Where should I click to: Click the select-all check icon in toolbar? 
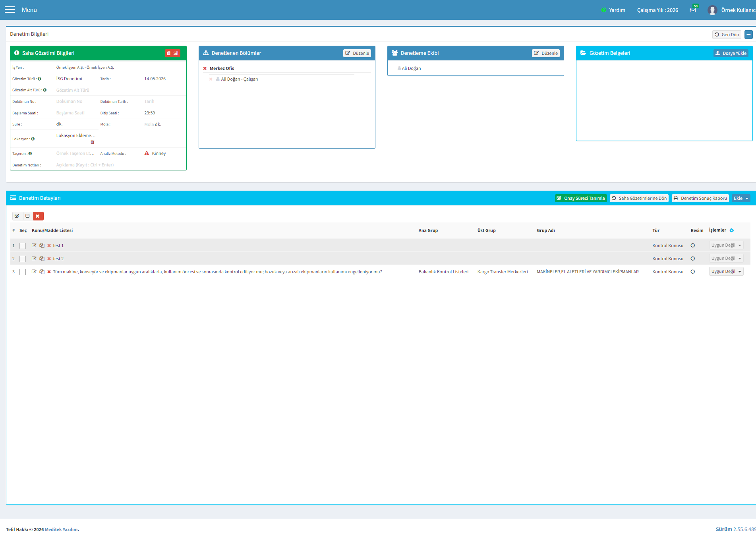tap(17, 216)
